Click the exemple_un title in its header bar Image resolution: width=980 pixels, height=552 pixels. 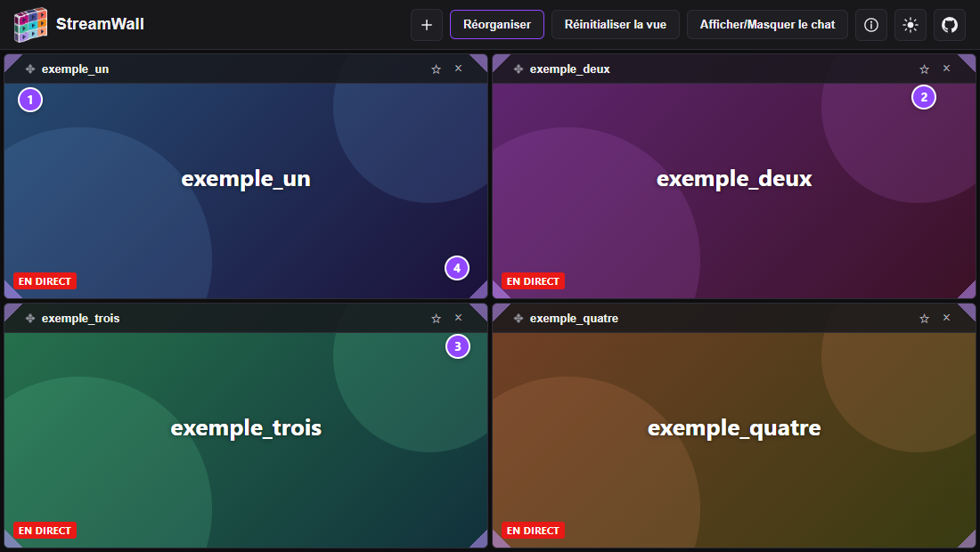[75, 69]
